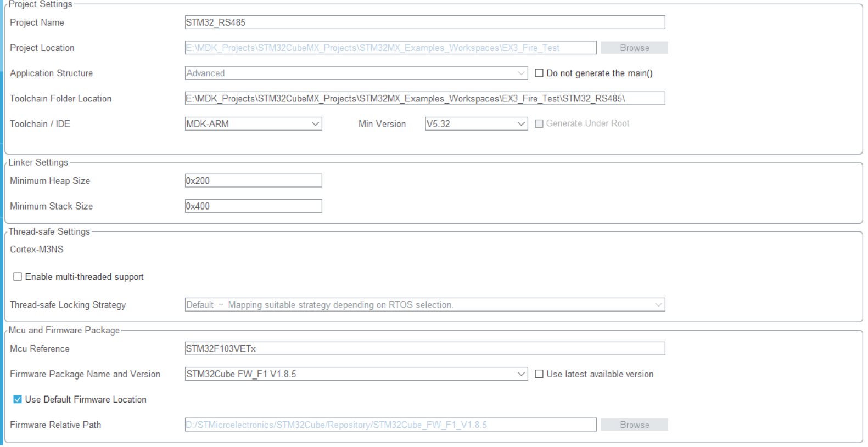Click the Project Name label
Screen dimensions: 868x447
37,22
